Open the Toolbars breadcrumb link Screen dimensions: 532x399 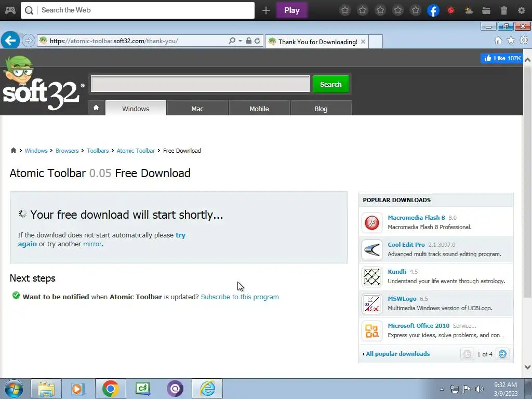click(98, 151)
